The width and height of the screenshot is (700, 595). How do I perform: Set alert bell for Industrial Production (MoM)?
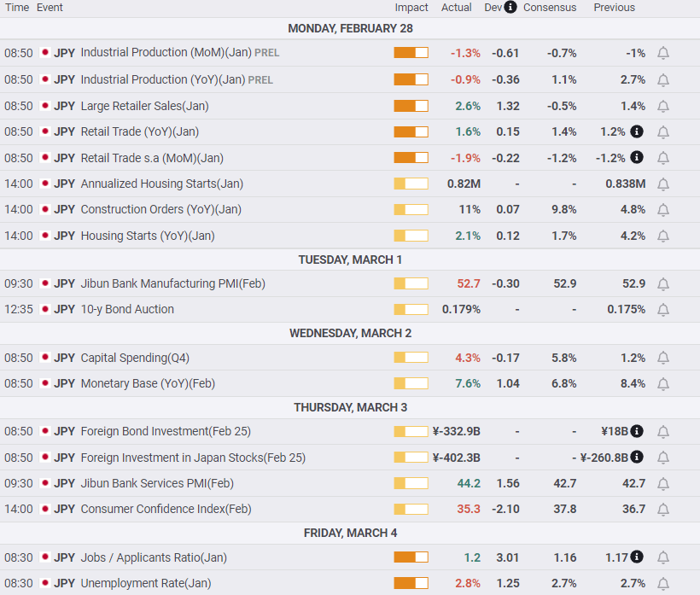663,53
